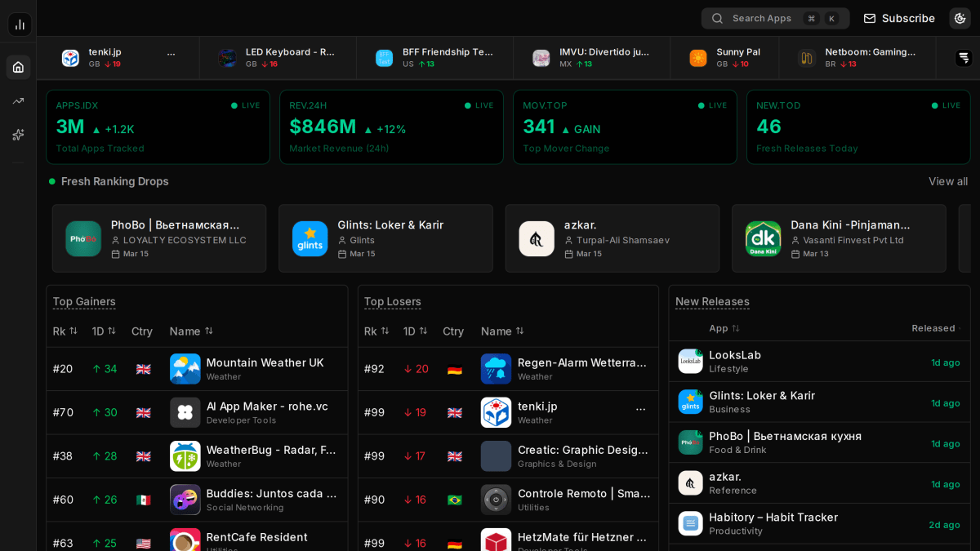
Task: Click the Brazil flag in Controle Remoto row
Action: [x=455, y=500]
